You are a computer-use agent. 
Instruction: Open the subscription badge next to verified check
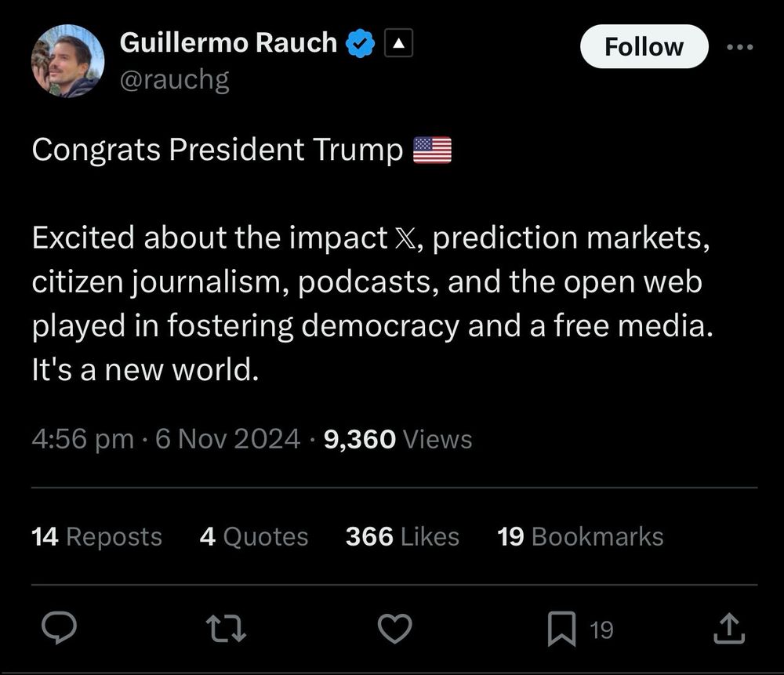(x=398, y=43)
